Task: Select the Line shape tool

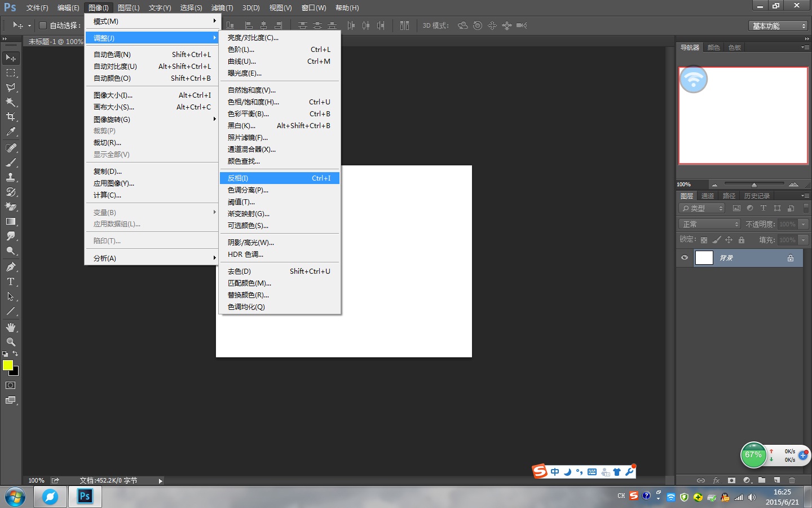Action: click(11, 311)
